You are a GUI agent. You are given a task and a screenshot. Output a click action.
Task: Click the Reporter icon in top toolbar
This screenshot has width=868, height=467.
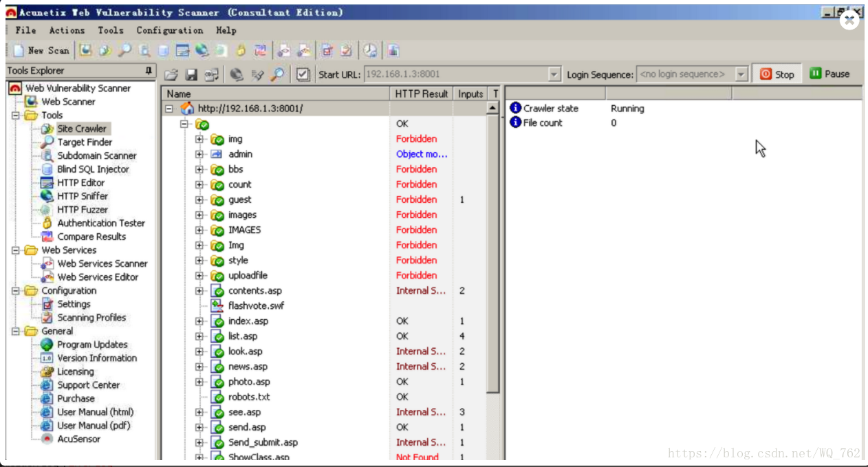tap(393, 50)
